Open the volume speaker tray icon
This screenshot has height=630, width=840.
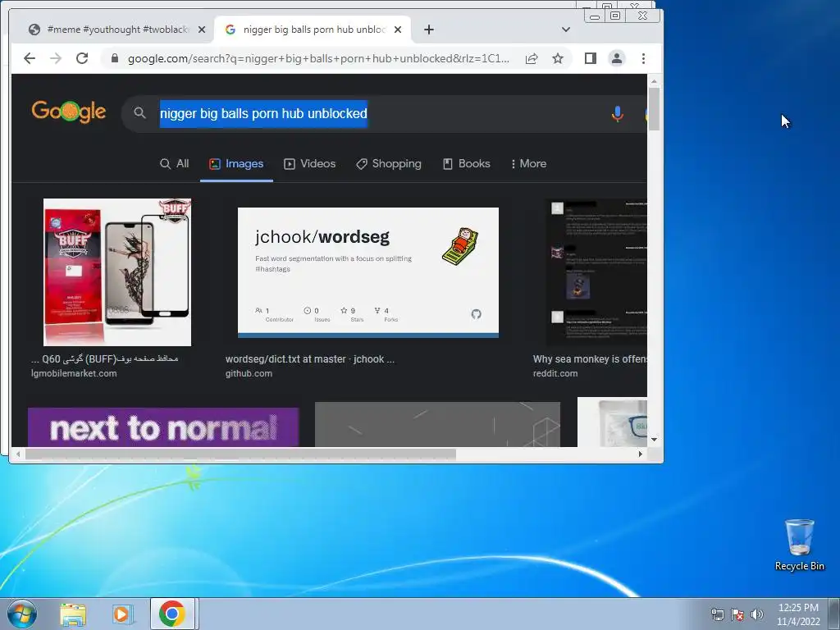pos(757,614)
